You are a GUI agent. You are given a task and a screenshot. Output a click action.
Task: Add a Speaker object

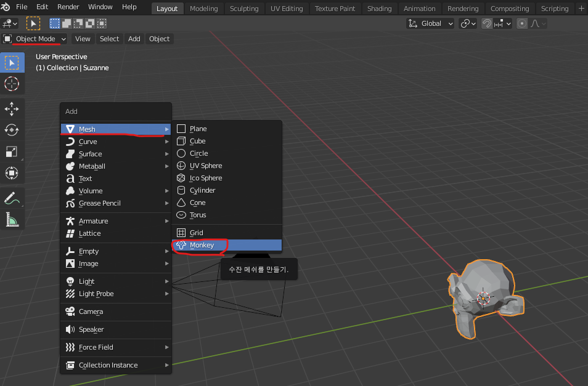pyautogui.click(x=116, y=329)
